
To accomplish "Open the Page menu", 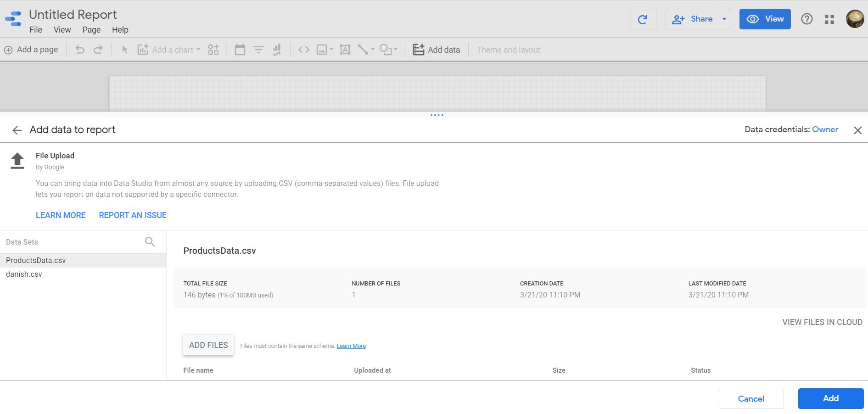I will click(91, 30).
